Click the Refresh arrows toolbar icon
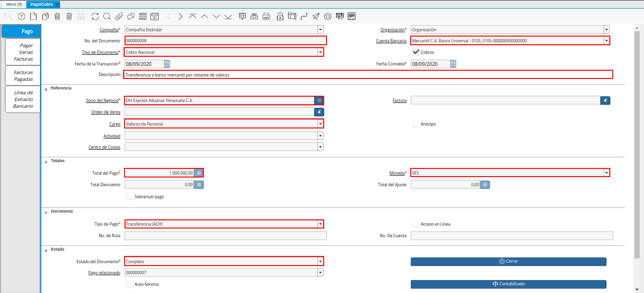Viewport: 644px width, 293px height. click(x=95, y=16)
